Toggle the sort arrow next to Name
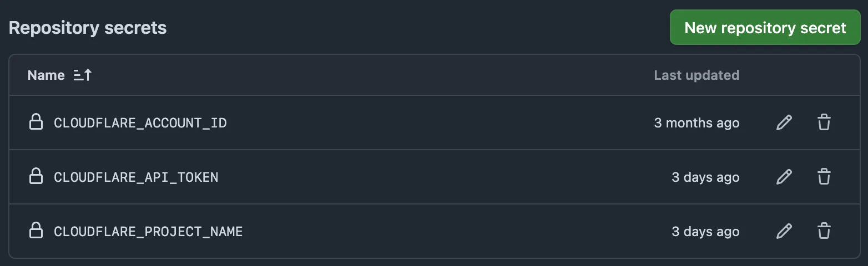This screenshot has height=266, width=868. (x=83, y=75)
